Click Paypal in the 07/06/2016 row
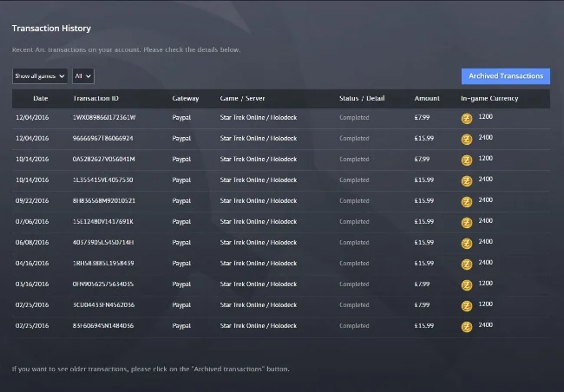Image resolution: width=564 pixels, height=392 pixels. (x=181, y=222)
